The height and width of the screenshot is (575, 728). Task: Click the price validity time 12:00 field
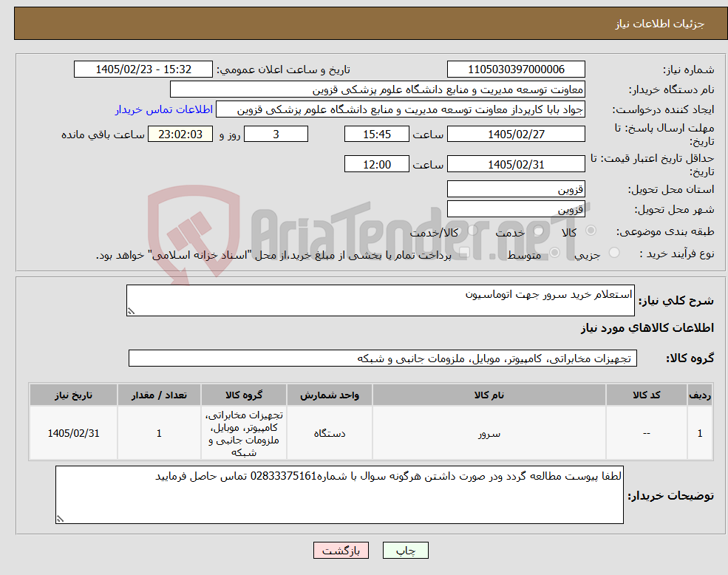coord(376,164)
